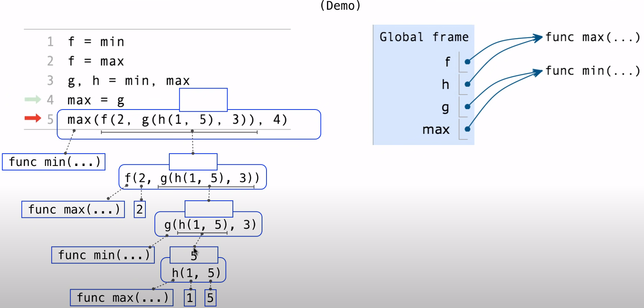Click the red arrow beside line 5
Screen dimensions: 644x308
pos(33,118)
